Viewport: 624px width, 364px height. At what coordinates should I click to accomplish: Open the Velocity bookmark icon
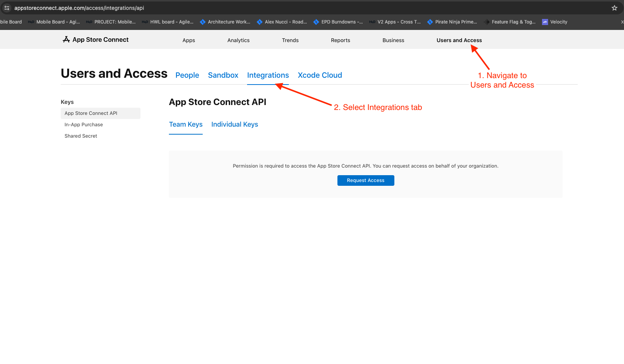click(545, 22)
